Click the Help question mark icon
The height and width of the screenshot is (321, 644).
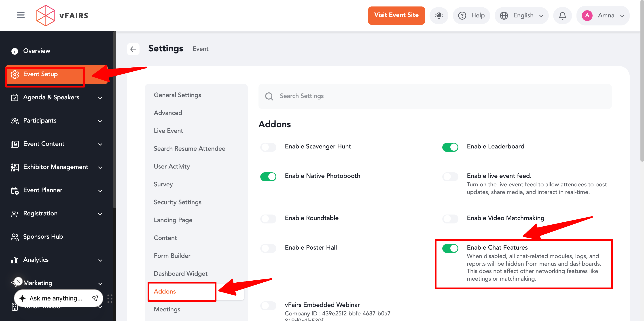tap(462, 15)
